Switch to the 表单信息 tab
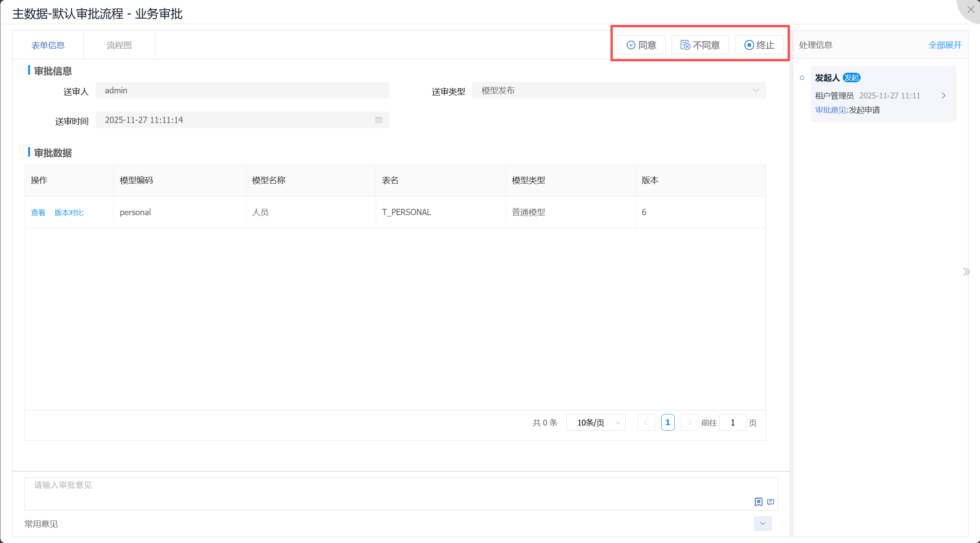This screenshot has width=980, height=543. tap(48, 45)
